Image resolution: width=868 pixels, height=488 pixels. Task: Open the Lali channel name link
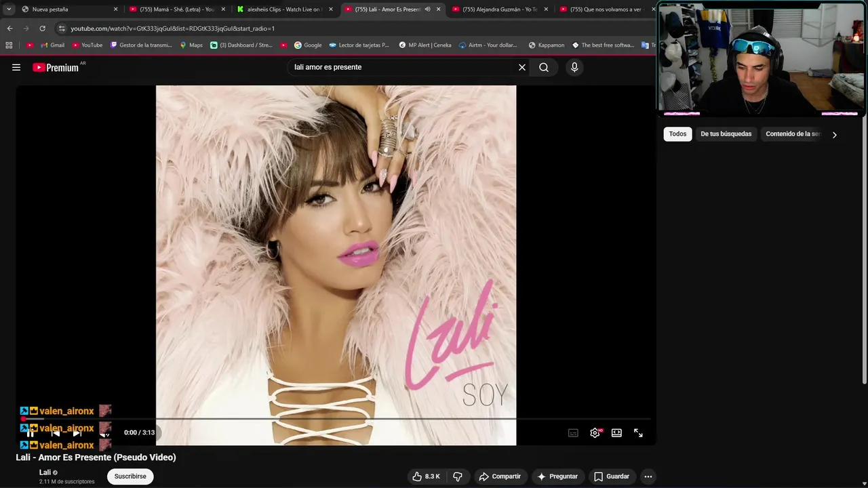click(x=45, y=472)
